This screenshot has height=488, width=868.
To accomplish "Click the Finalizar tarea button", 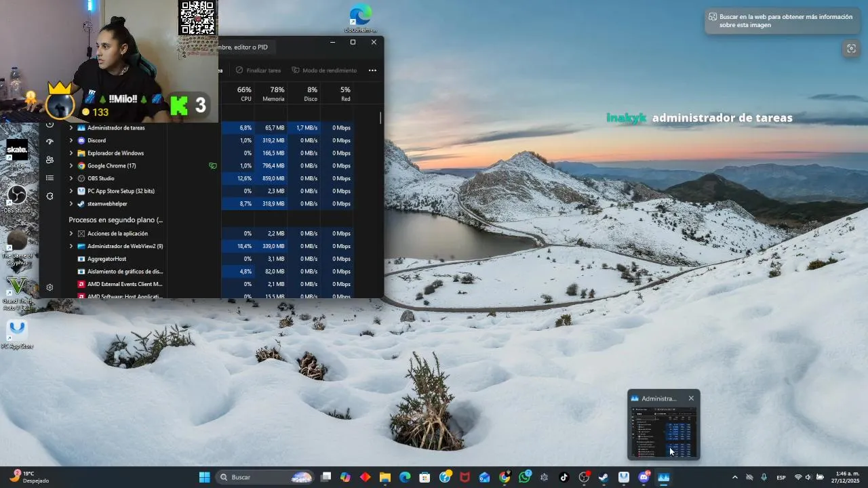I will pos(258,70).
